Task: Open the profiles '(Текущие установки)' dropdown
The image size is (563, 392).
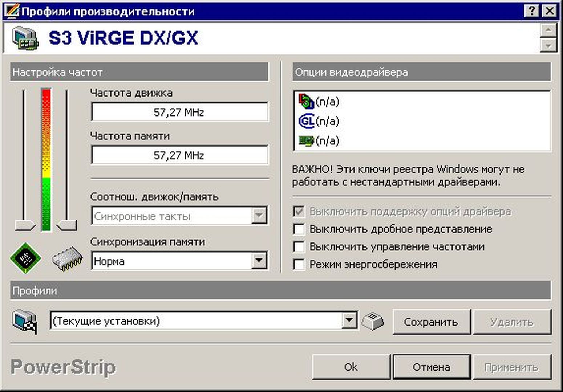Action: pyautogui.click(x=349, y=321)
